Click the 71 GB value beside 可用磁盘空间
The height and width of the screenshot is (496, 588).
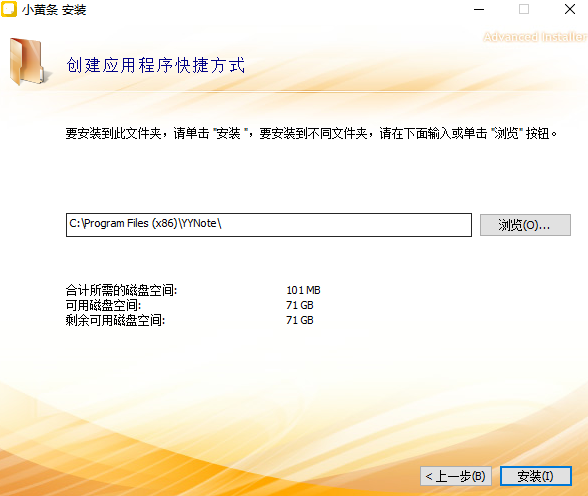click(x=300, y=305)
